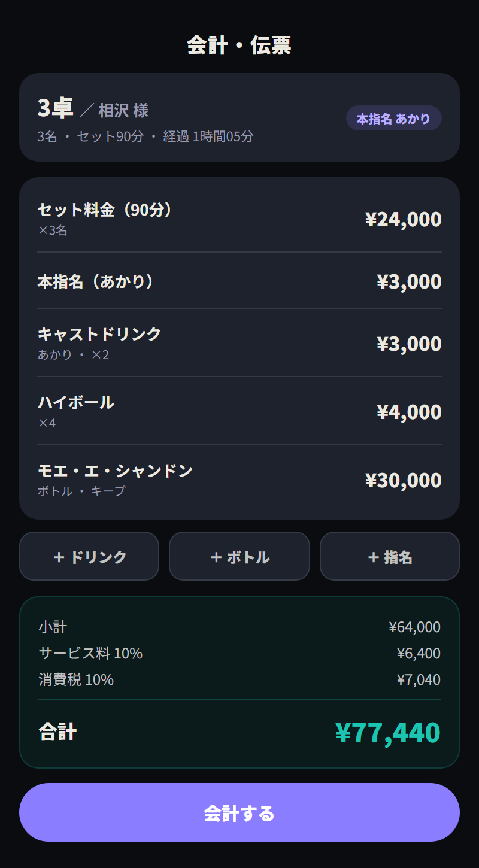This screenshot has width=479, height=868.
Task: Add a bottle with + ボトル
Action: [239, 556]
